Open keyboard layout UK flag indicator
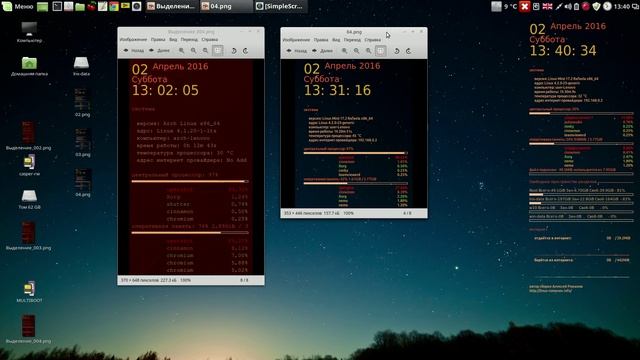The width and height of the screenshot is (640, 360). pos(547,6)
